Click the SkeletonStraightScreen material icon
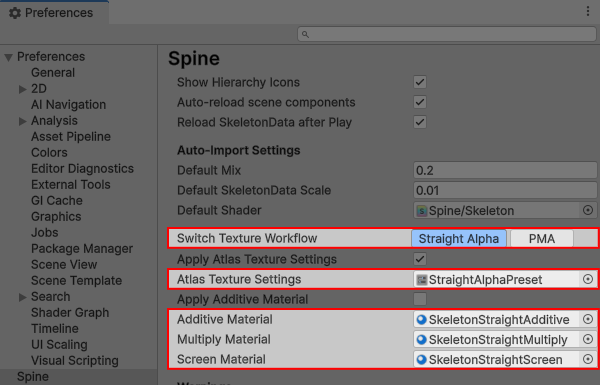600x385 pixels. (422, 359)
